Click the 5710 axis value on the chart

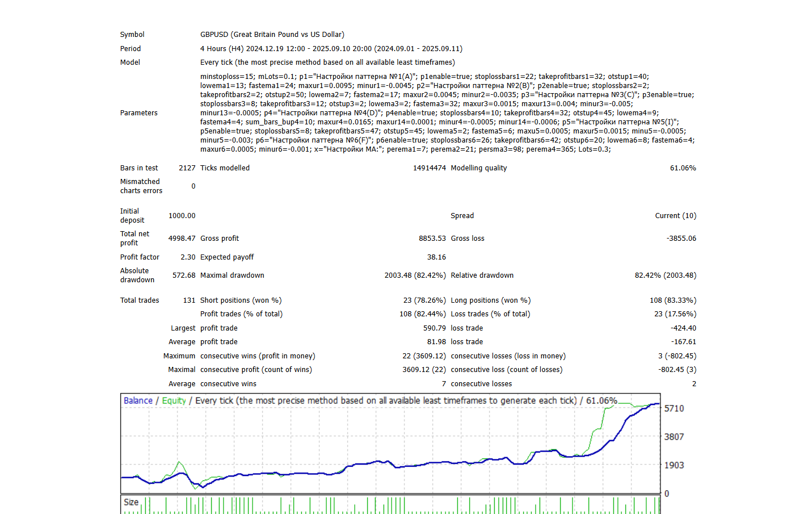[x=674, y=408]
